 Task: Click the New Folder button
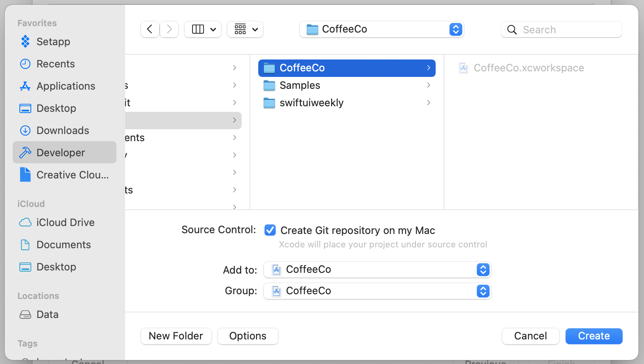click(x=176, y=336)
